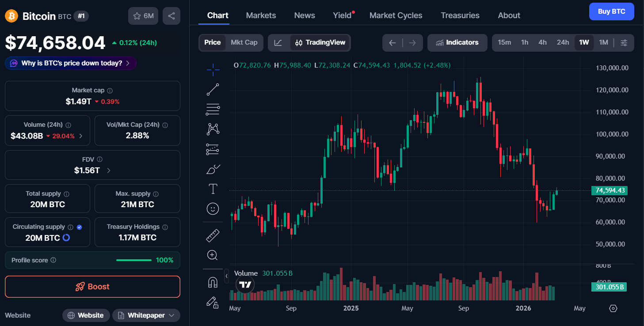Set the interval to 1h
The height and width of the screenshot is (326, 644).
click(x=525, y=42)
